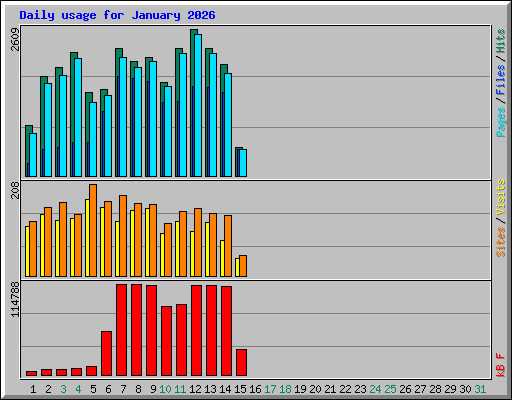The width and height of the screenshot is (512, 400).
Task: Select day 16 on the date axis
Action: pyautogui.click(x=255, y=389)
